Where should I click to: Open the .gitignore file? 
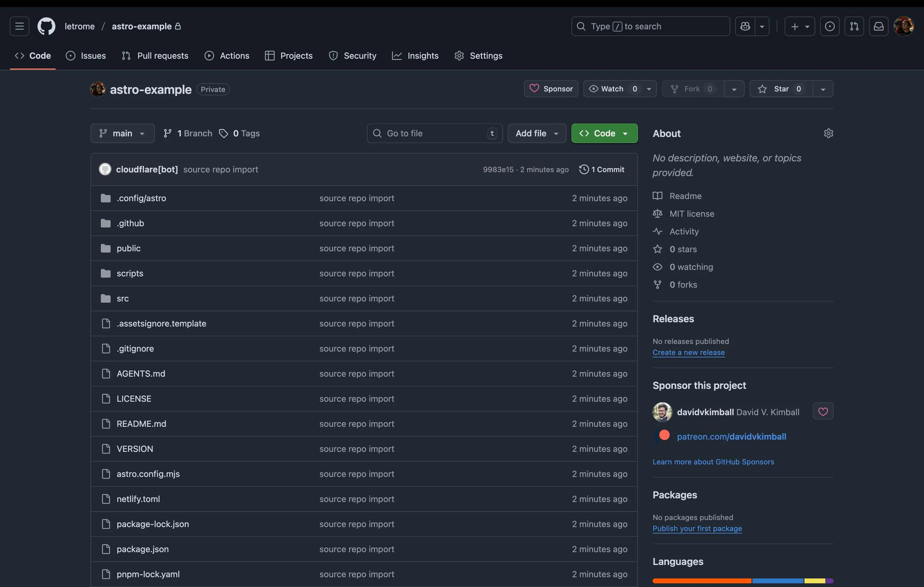(x=135, y=349)
